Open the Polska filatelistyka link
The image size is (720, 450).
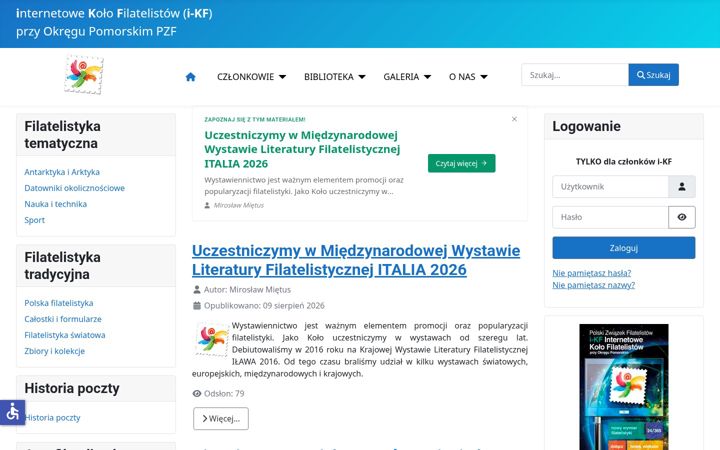[59, 303]
